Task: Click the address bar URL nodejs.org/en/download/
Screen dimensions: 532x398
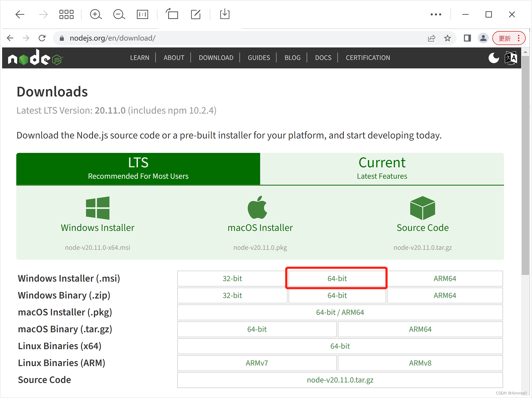Action: point(113,38)
